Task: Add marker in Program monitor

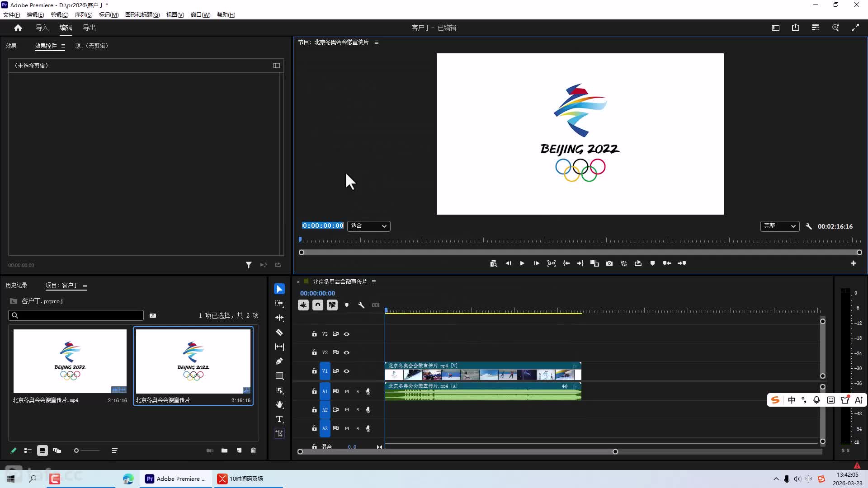Action: coord(652,263)
